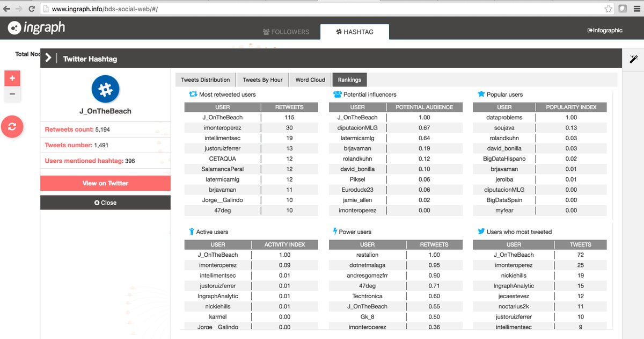Select Eurodude23 row
The image size is (644, 339).
pyautogui.click(x=396, y=190)
